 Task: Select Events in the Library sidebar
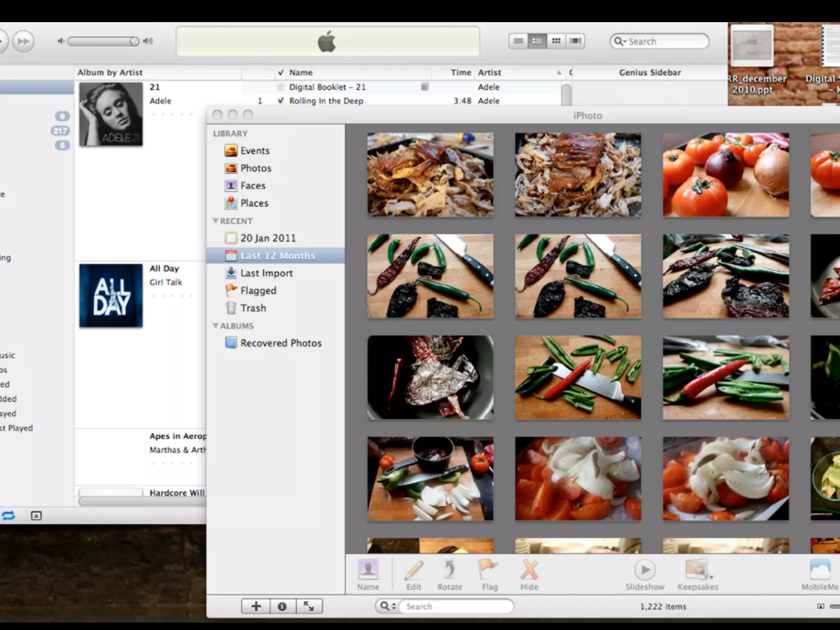point(255,151)
